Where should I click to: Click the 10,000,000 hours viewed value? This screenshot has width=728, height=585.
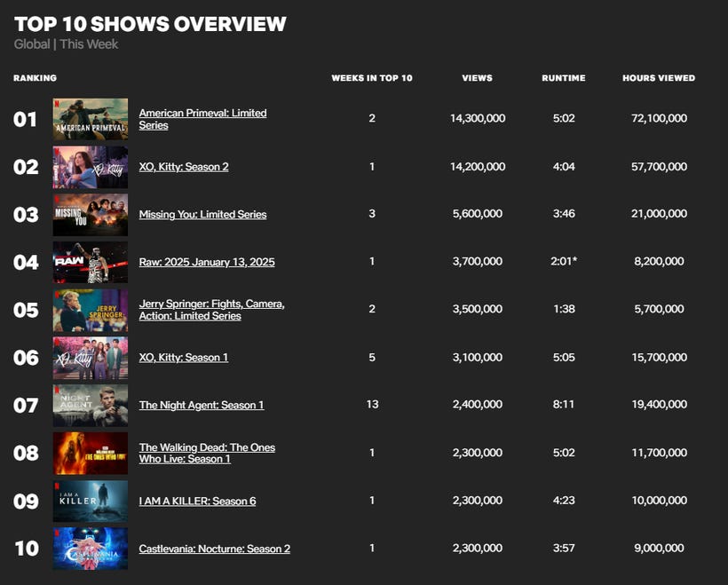pyautogui.click(x=660, y=500)
